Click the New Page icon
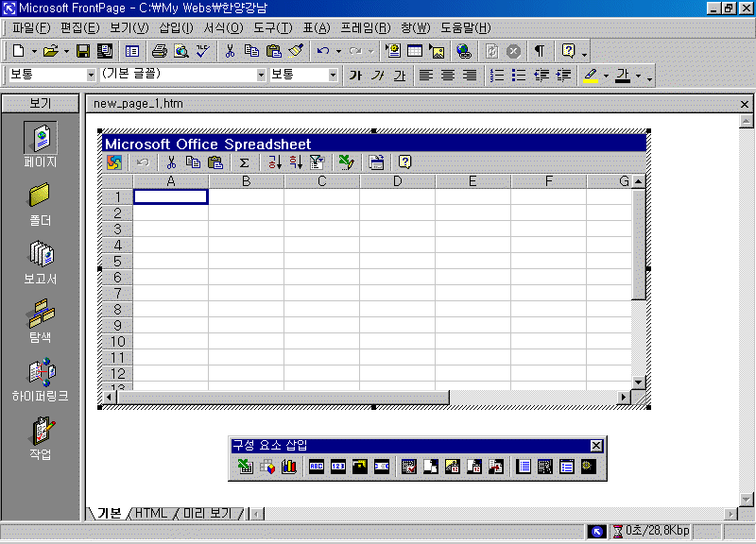This screenshot has height=544, width=756. click(18, 51)
